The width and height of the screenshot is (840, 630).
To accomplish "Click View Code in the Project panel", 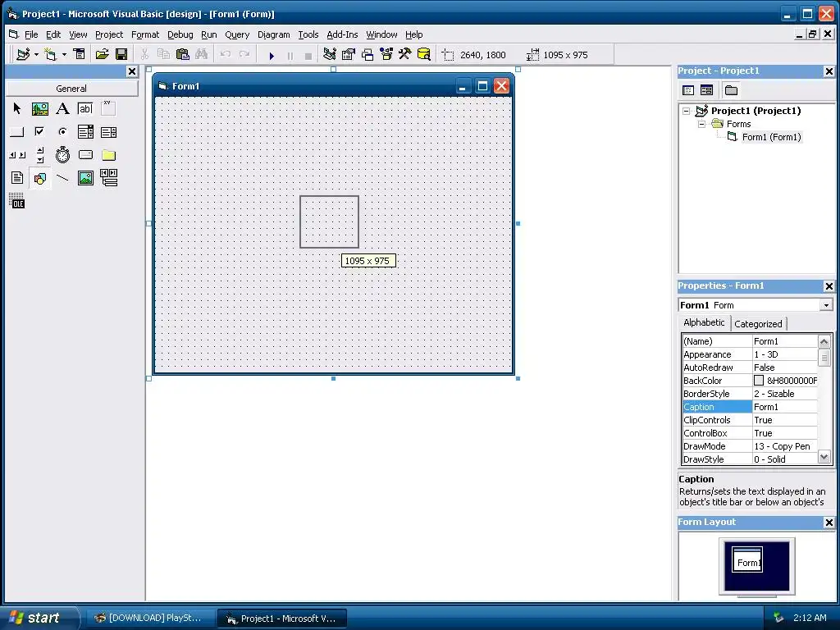I will click(x=688, y=90).
